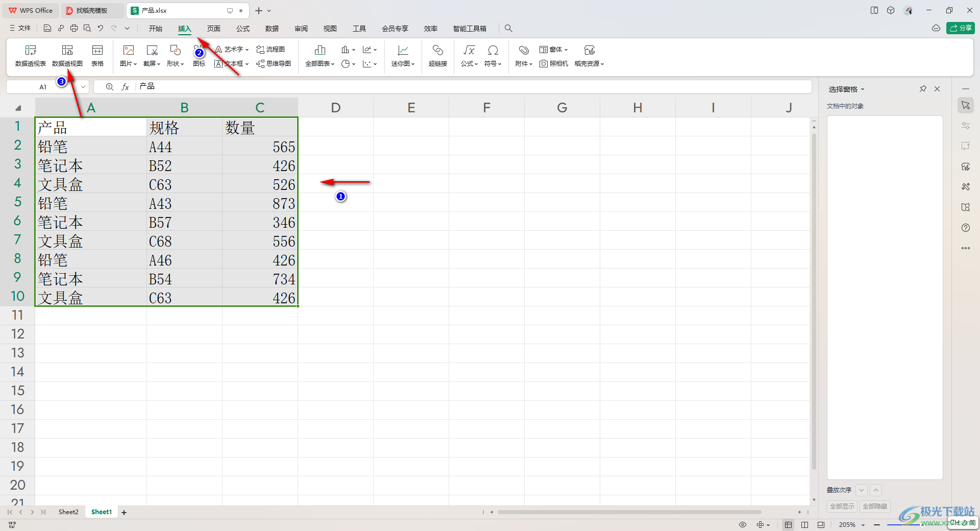This screenshot has width=980, height=531.
Task: Open the 找稻壳模板 tab
Action: [x=92, y=10]
